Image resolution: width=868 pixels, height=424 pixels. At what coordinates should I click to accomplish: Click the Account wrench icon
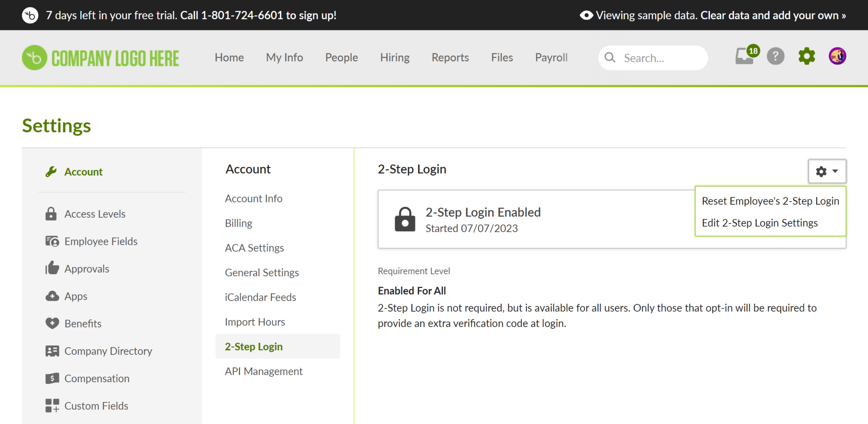[x=51, y=172]
